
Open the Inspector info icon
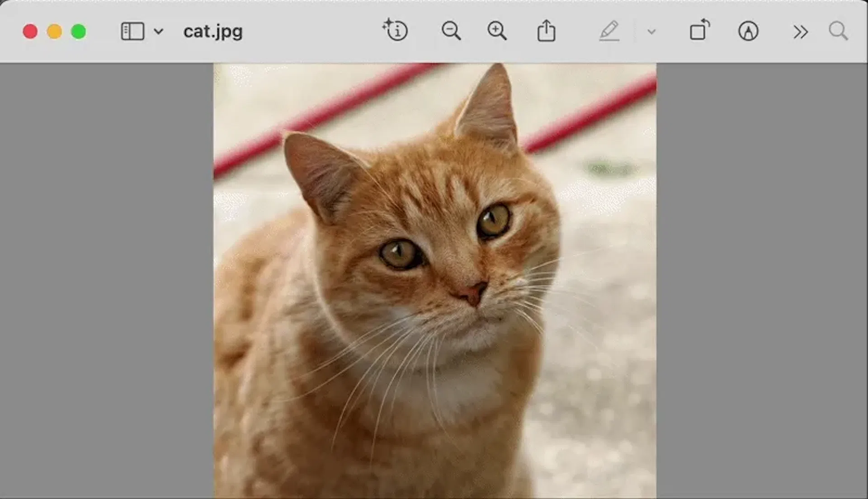pyautogui.click(x=396, y=31)
